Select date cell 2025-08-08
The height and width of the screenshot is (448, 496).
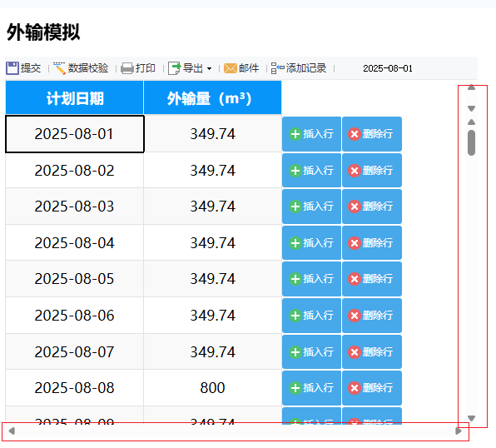pos(75,388)
